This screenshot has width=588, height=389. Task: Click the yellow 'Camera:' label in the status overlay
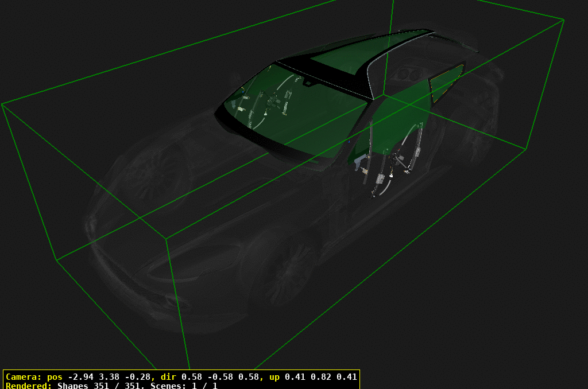(24, 377)
